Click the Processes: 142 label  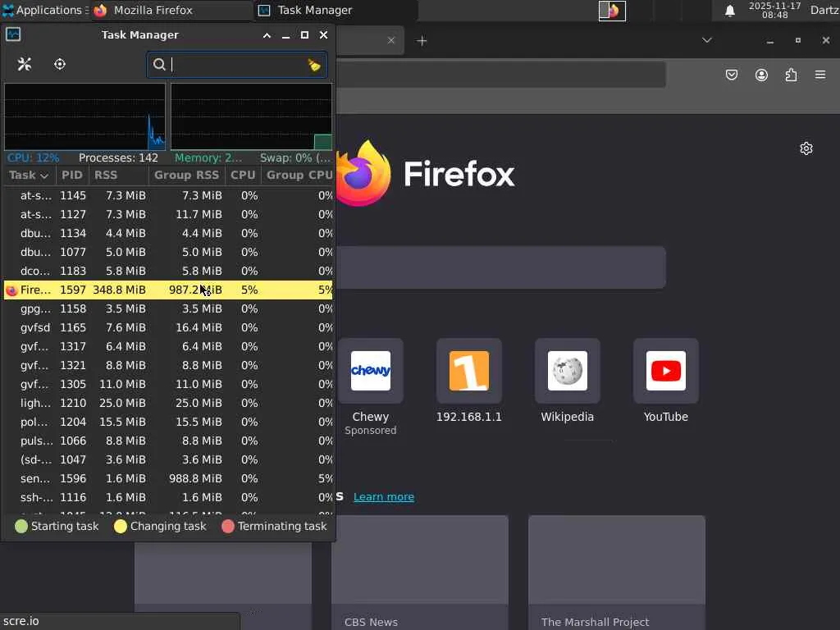118,158
